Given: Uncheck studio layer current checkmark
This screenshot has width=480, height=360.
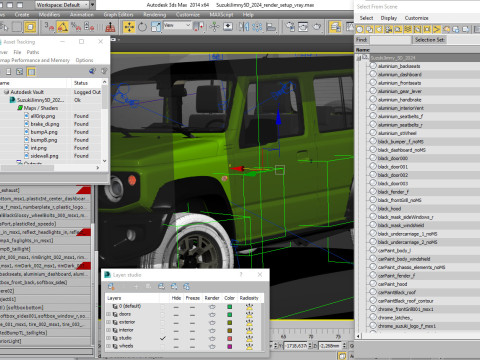Looking at the screenshot, I should tap(163, 338).
